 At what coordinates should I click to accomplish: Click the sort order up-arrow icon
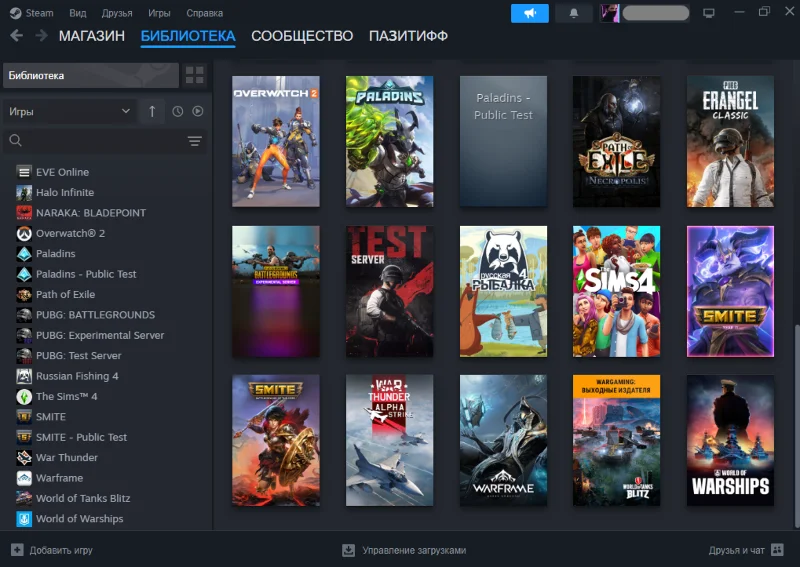pyautogui.click(x=152, y=111)
